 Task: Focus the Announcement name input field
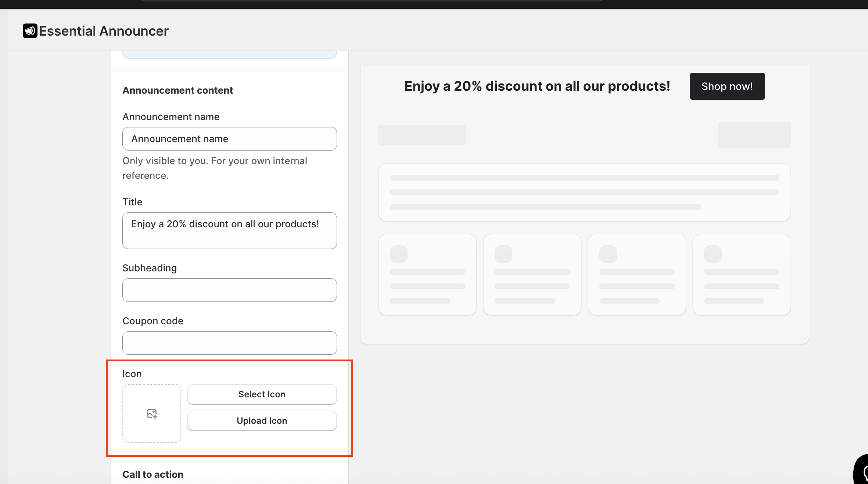229,139
